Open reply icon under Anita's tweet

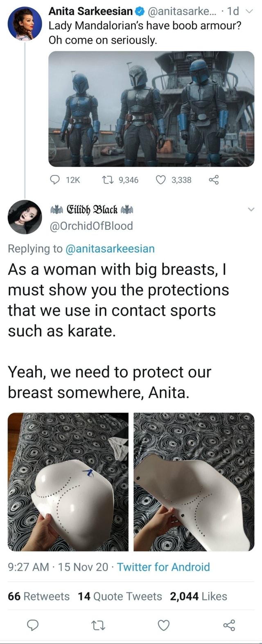click(x=54, y=180)
